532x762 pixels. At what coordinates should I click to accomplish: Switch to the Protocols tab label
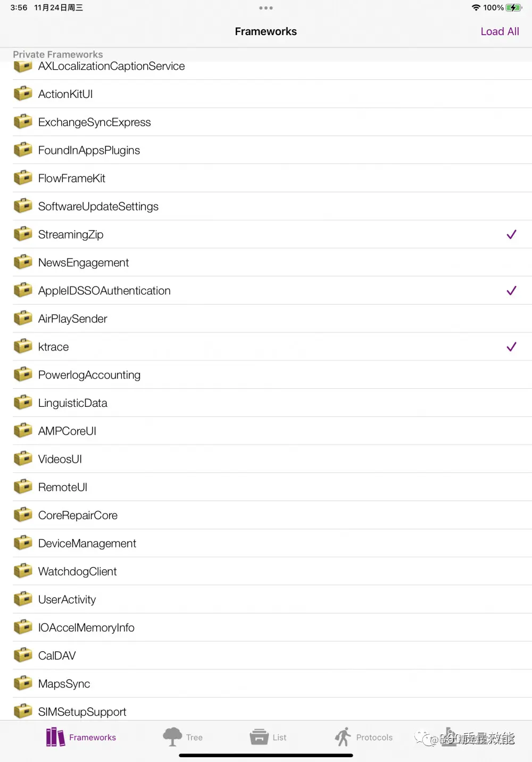click(374, 738)
